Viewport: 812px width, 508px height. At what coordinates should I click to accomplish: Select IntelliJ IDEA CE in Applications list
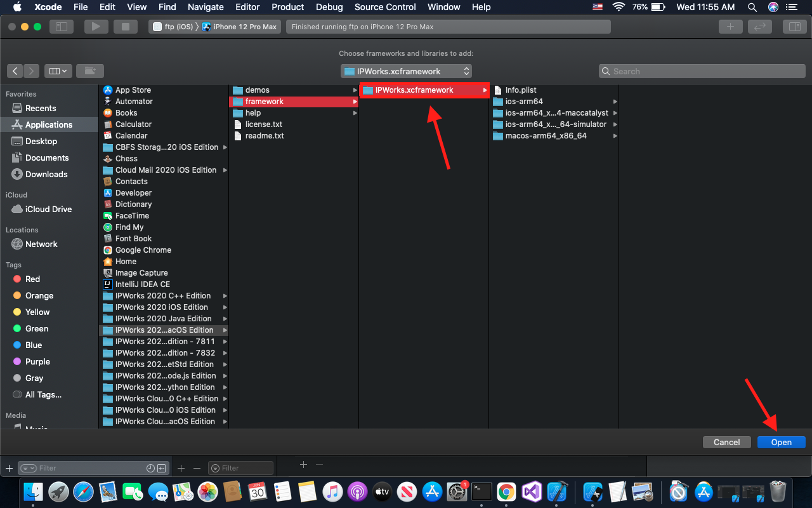tap(164, 284)
